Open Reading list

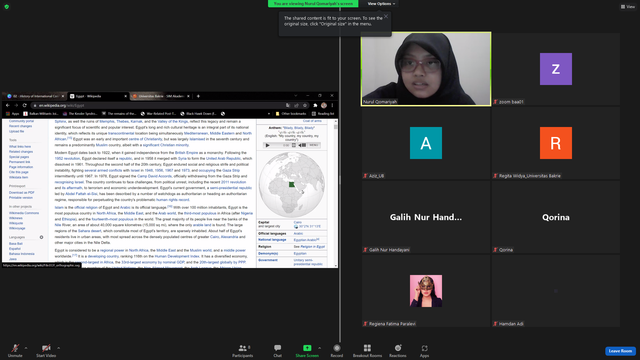coord(324,114)
